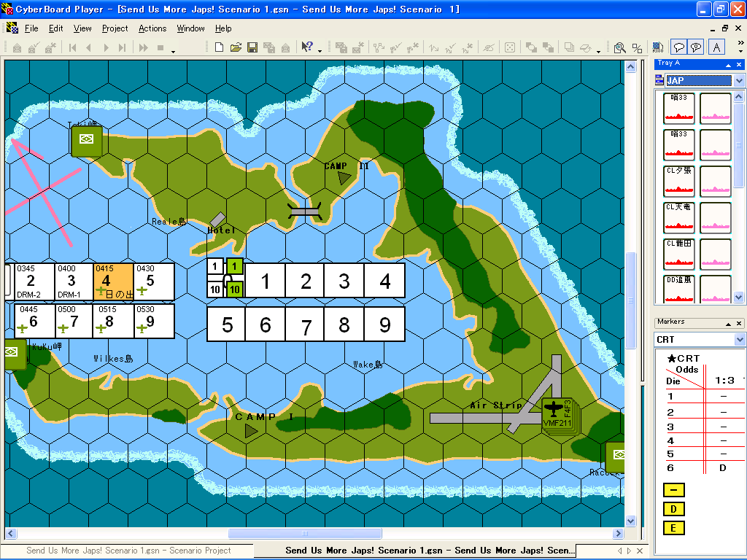This screenshot has height=560, width=747.
Task: Collapse the Markers panel arrow
Action: [728, 324]
